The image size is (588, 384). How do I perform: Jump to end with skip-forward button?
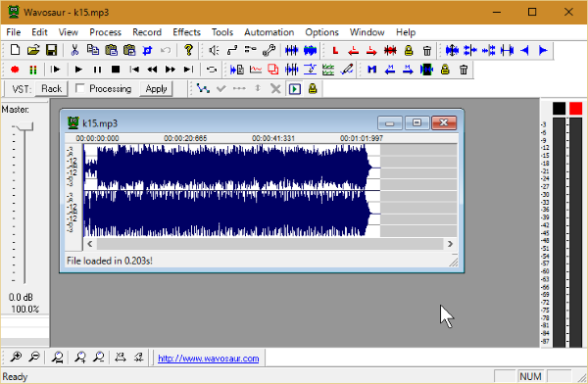[188, 70]
